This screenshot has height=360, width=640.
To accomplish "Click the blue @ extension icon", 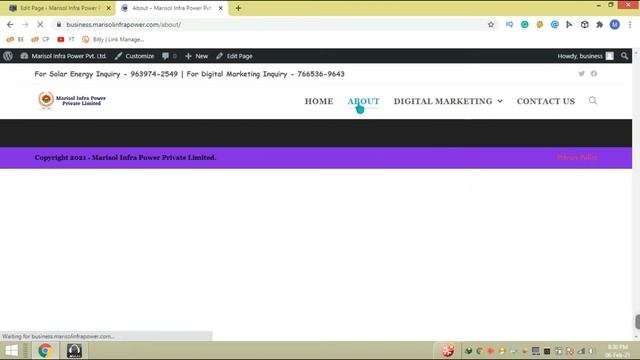I will point(554,24).
